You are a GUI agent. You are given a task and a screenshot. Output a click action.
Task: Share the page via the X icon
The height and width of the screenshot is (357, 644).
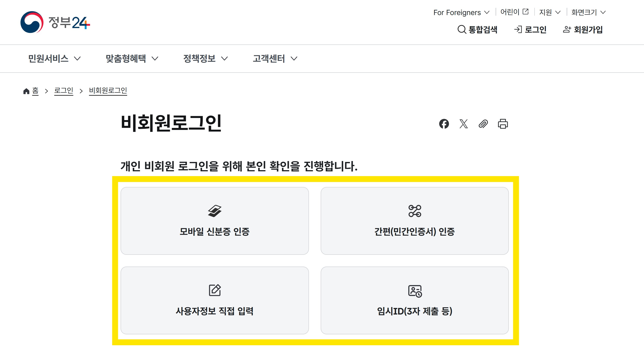point(464,124)
